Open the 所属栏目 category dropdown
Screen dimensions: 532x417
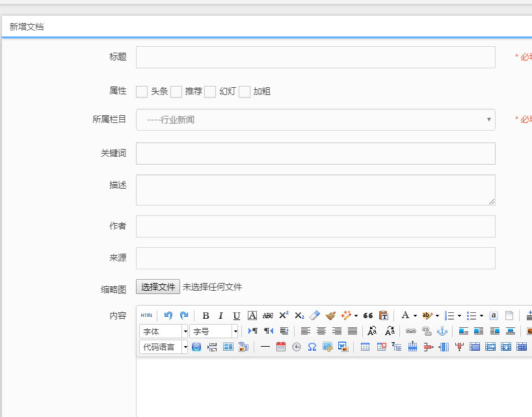[x=315, y=120]
